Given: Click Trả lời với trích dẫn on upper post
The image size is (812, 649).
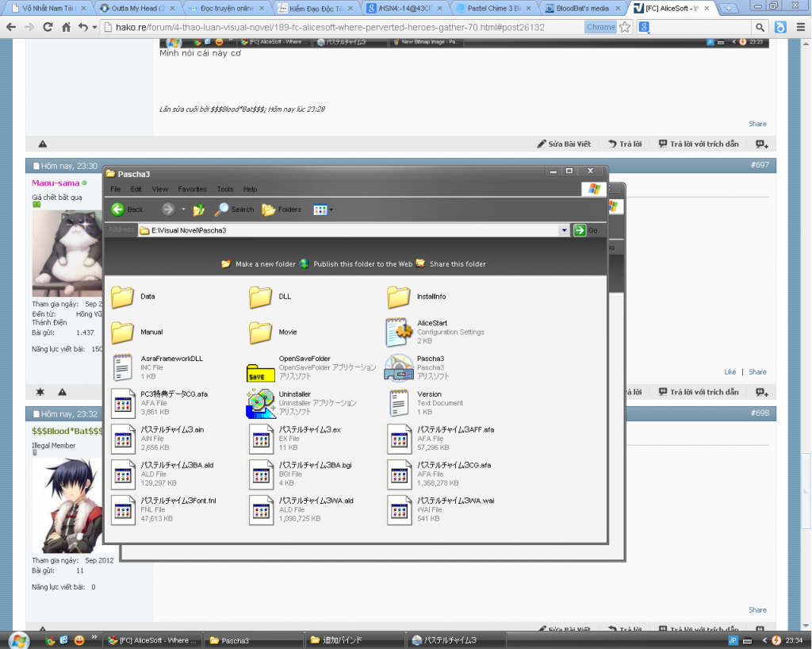Looking at the screenshot, I should coord(699,144).
